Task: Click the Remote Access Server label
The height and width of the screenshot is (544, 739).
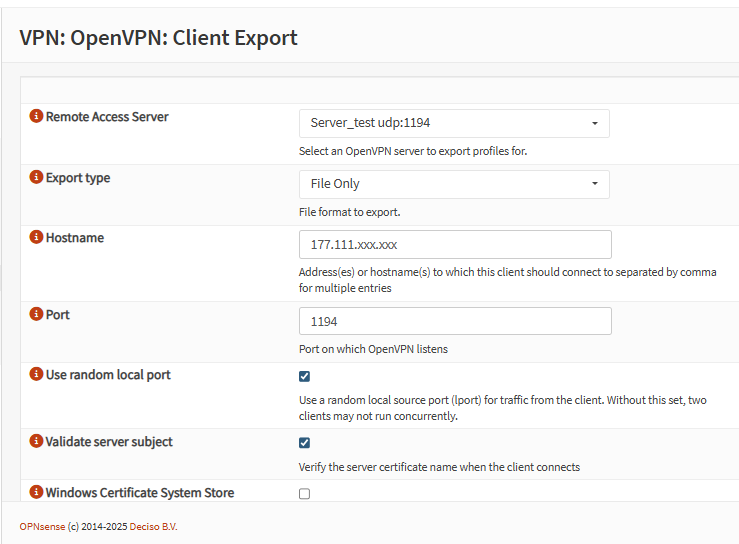Action: click(107, 117)
